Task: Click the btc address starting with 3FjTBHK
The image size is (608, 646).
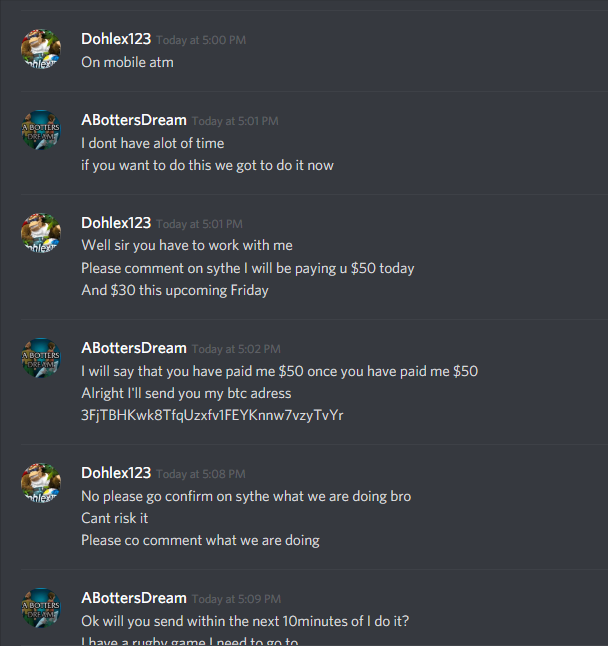Action: (x=212, y=415)
